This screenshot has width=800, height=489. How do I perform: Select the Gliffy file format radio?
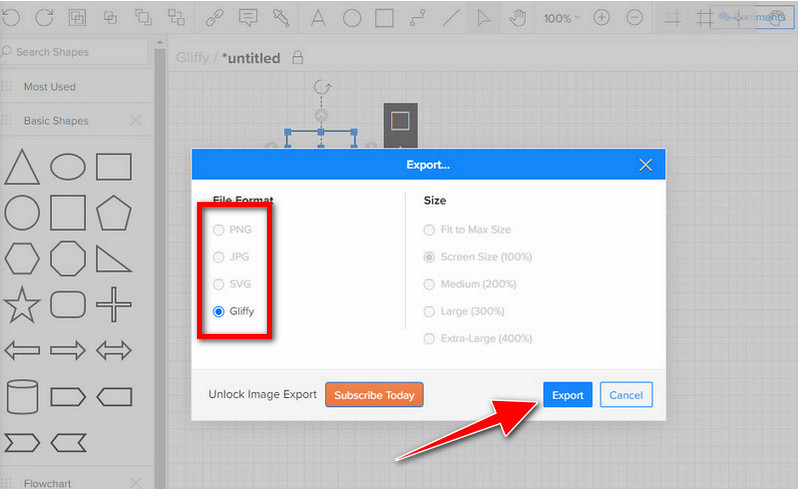pyautogui.click(x=219, y=311)
